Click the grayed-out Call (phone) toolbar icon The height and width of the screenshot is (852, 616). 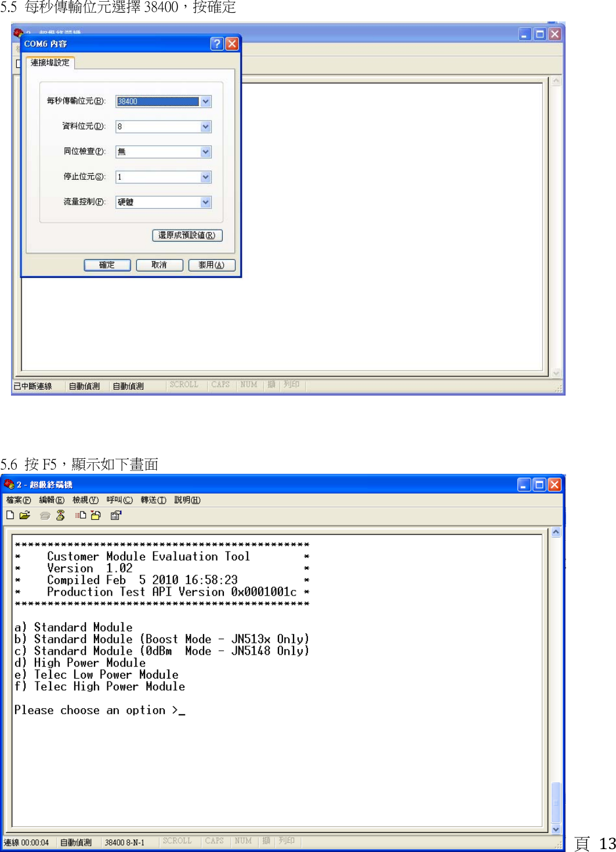click(x=45, y=515)
